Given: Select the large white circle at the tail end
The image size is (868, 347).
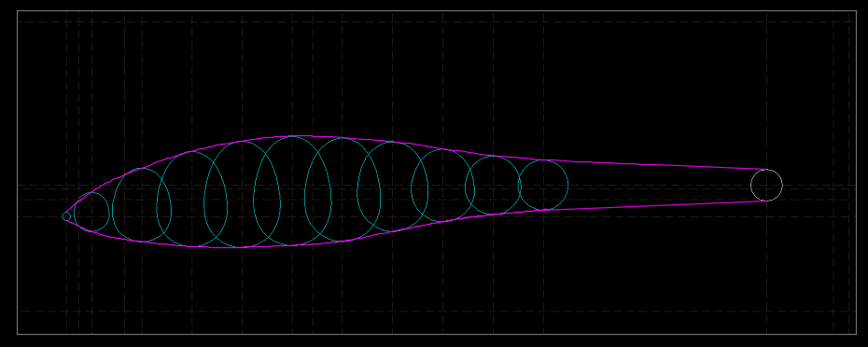Looking at the screenshot, I should pyautogui.click(x=766, y=186).
